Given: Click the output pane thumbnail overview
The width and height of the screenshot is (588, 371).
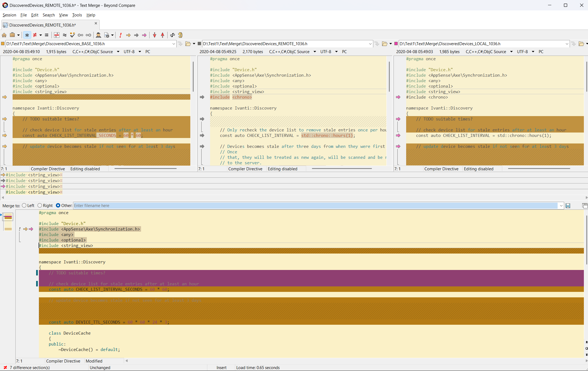Looking at the screenshot, I should (x=8, y=222).
